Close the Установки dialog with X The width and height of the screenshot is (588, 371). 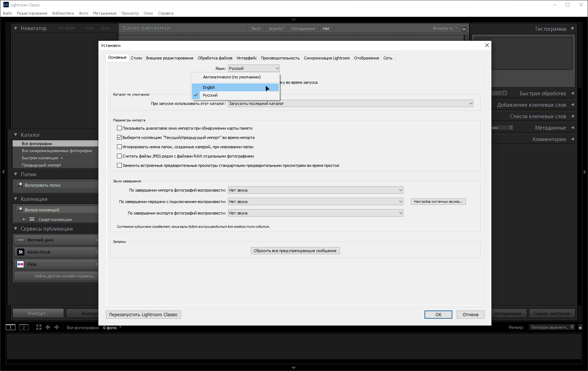[x=487, y=45]
